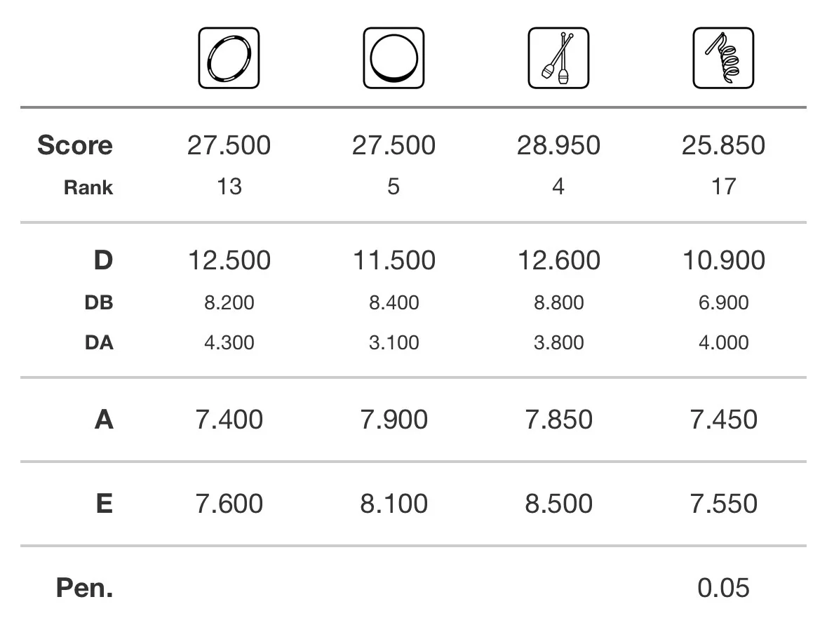Click the DB row label
The width and height of the screenshot is (827, 644).
point(99,303)
